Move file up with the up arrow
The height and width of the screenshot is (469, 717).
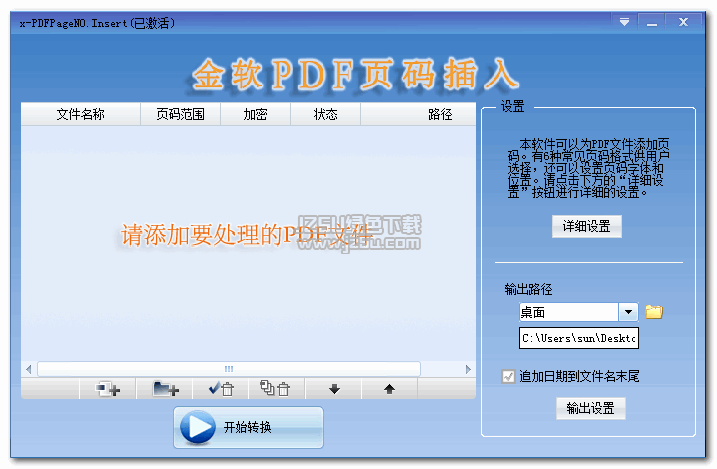pos(389,389)
